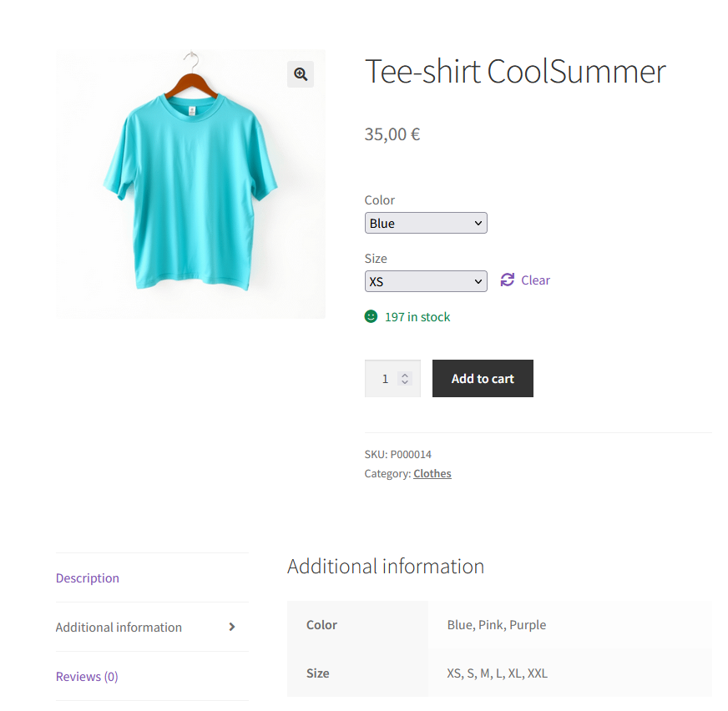Open the product image zoom magnifier
Screen dimensions: 728x711
point(301,74)
